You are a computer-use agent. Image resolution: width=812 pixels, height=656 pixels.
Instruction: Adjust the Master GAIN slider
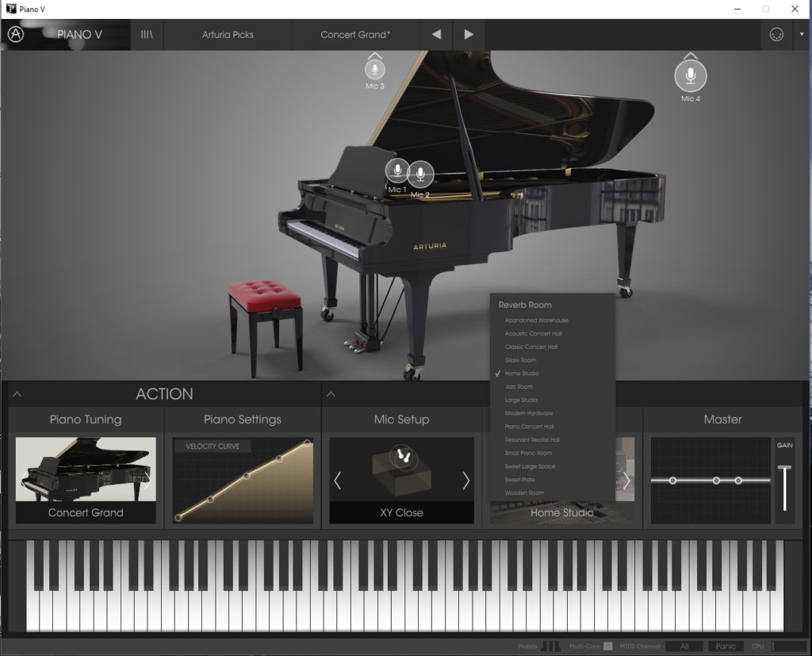click(784, 487)
